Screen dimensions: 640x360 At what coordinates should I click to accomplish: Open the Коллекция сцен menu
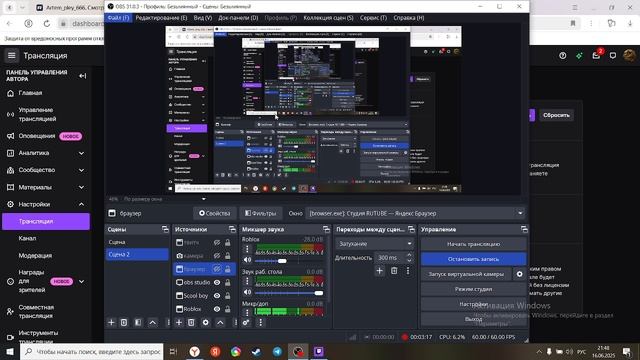(x=328, y=18)
